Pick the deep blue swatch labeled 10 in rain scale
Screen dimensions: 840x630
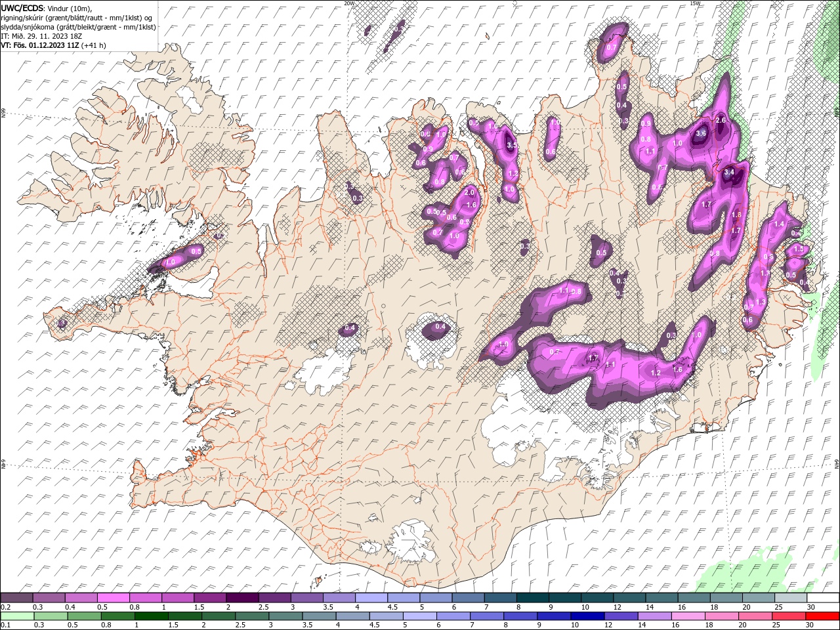[587, 616]
